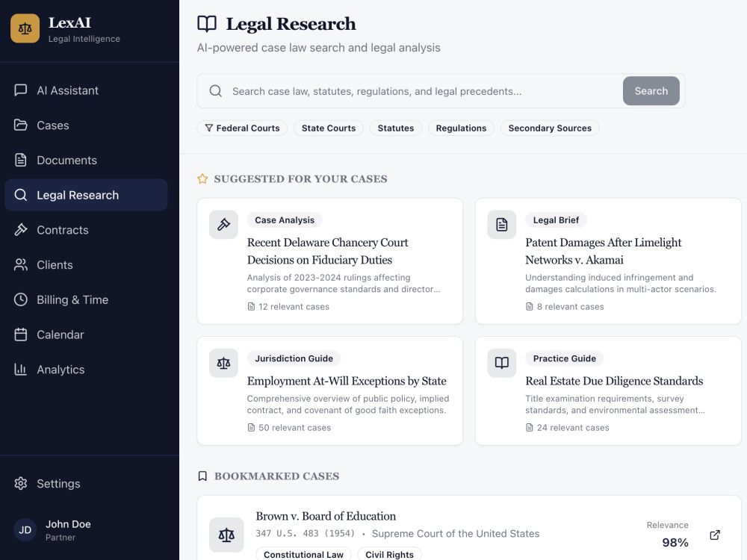
Task: Click the gavel icon on Delaware Chancery card
Action: pos(223,224)
